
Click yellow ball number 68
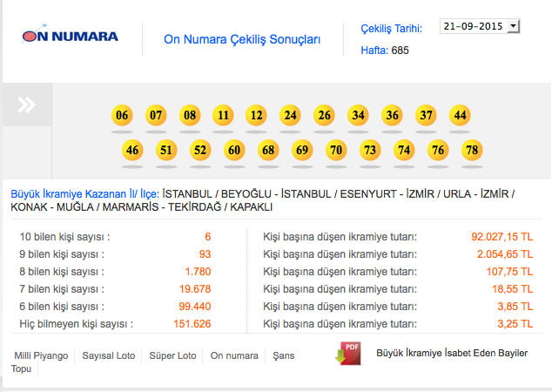pyautogui.click(x=268, y=150)
